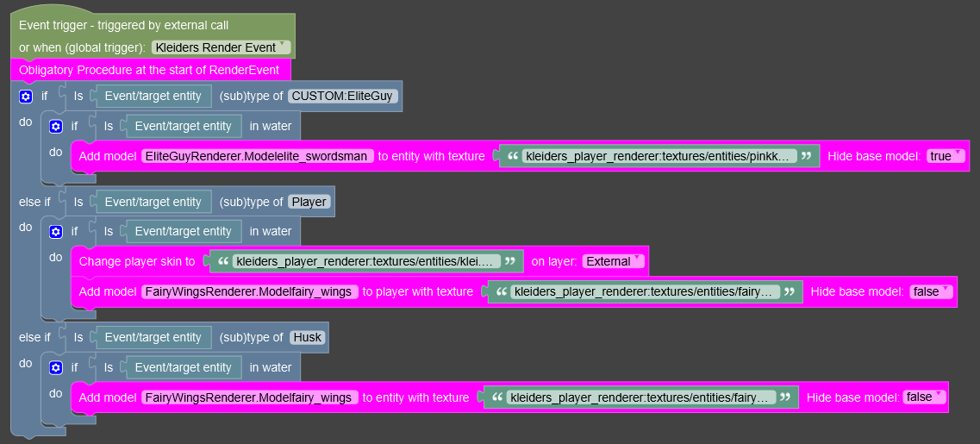Select the Obligatory Procedure at the start of RenderEvent block

click(x=150, y=70)
